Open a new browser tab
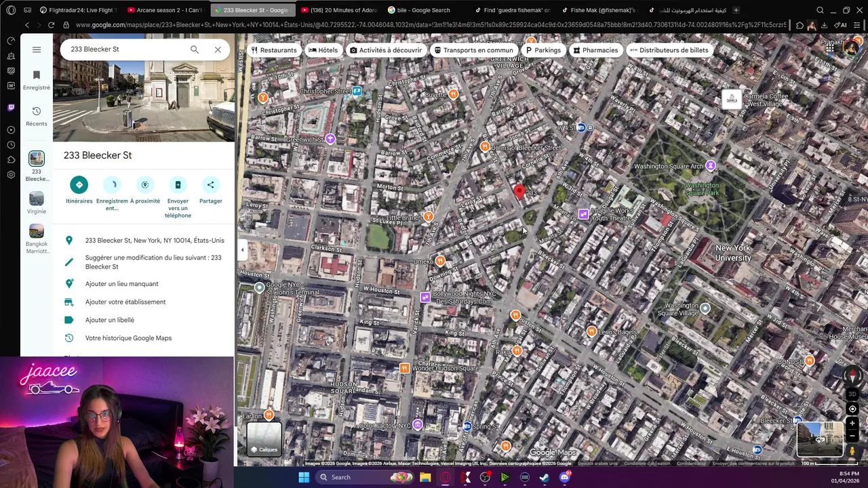Screen dimensions: 868x488 [736, 10]
